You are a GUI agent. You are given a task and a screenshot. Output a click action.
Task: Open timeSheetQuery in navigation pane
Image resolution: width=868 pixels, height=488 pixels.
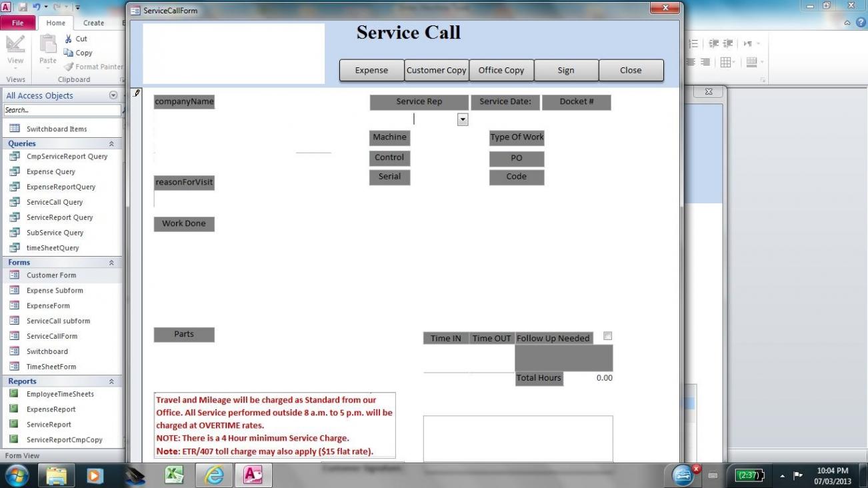pos(53,247)
